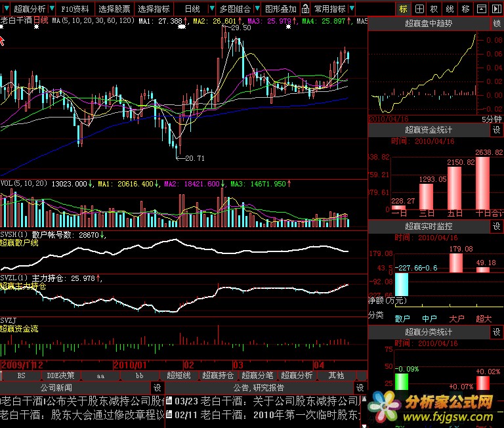Viewport: 504px width, 428px height.
Task: Switch to the aa tab
Action: (100, 375)
